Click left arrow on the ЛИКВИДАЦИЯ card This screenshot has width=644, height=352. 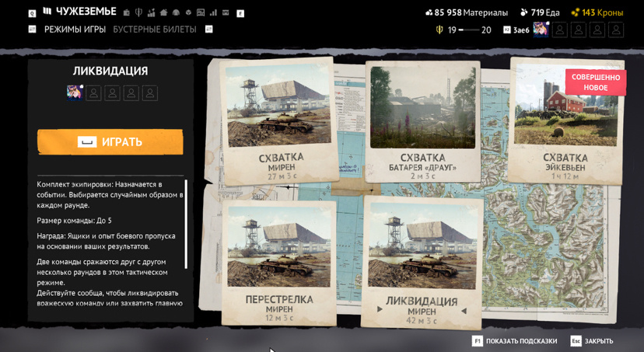point(380,309)
